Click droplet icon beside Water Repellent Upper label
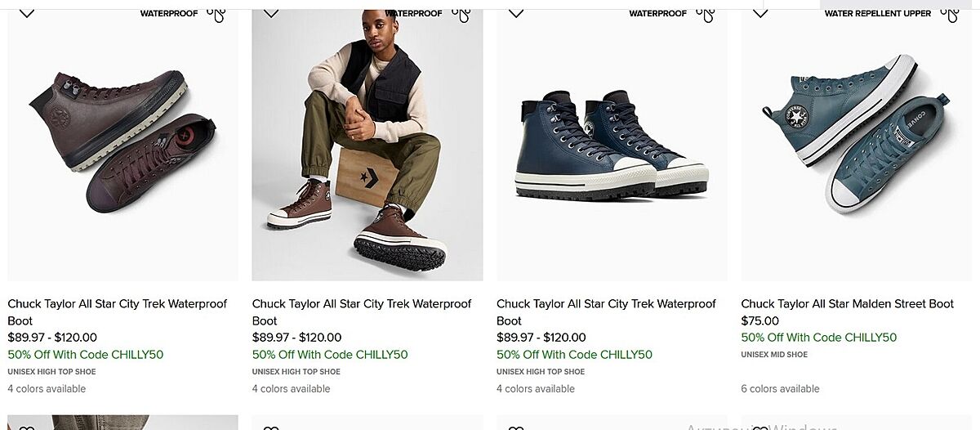 point(950,14)
